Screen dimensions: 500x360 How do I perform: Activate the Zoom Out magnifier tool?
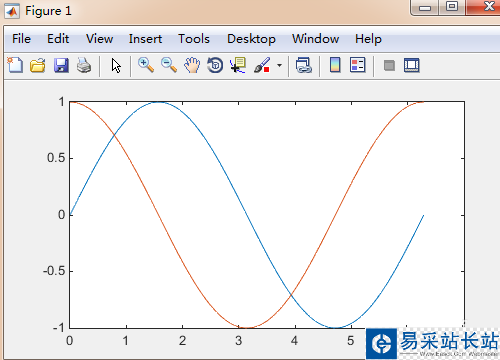(x=169, y=65)
